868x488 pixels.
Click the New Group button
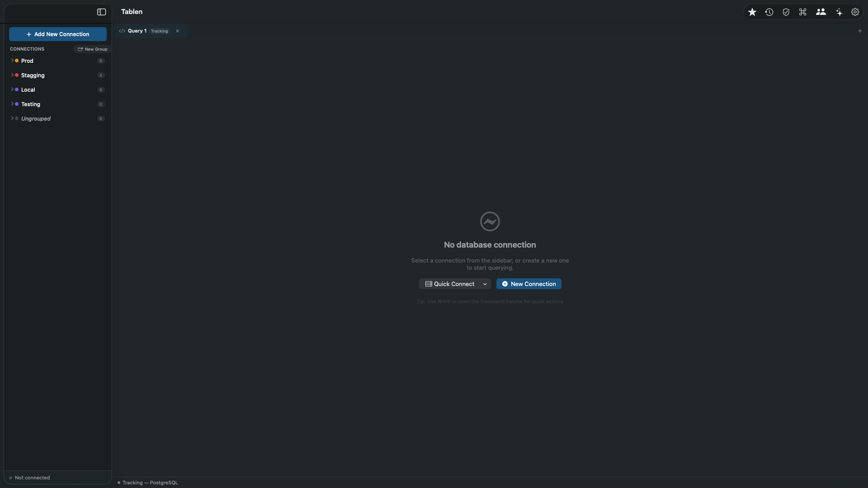coord(93,49)
